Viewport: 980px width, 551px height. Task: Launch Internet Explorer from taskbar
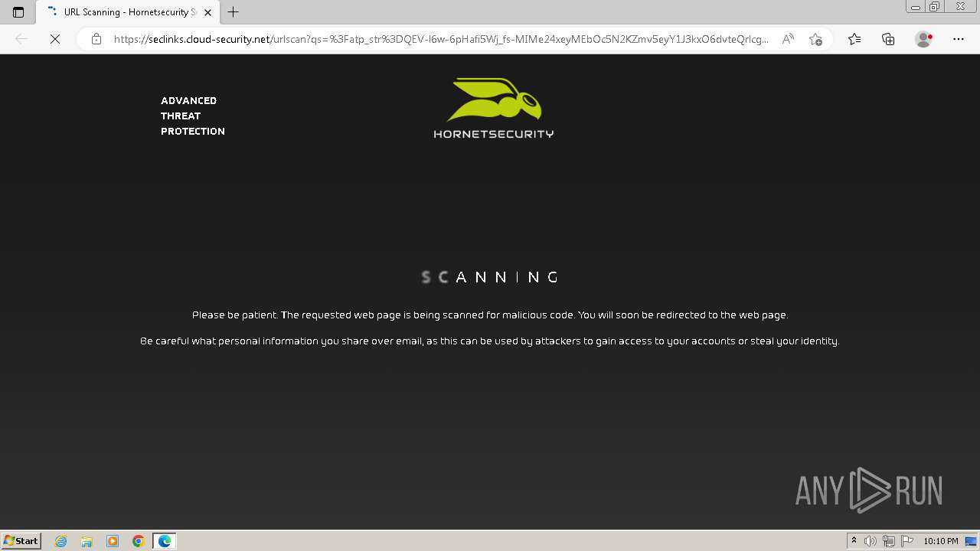(61, 541)
